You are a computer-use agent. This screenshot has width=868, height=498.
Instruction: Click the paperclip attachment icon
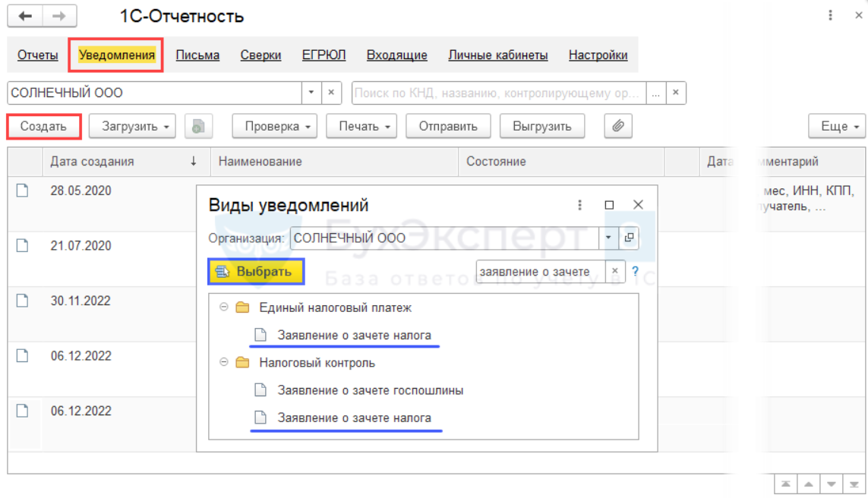click(x=618, y=126)
